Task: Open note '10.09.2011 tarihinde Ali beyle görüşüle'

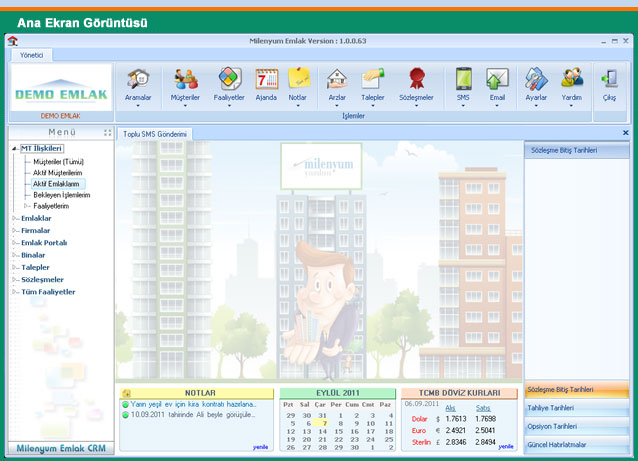Action: [193, 415]
